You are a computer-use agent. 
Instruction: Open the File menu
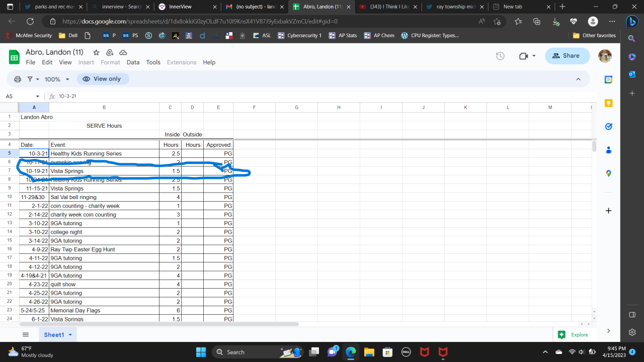(x=31, y=62)
